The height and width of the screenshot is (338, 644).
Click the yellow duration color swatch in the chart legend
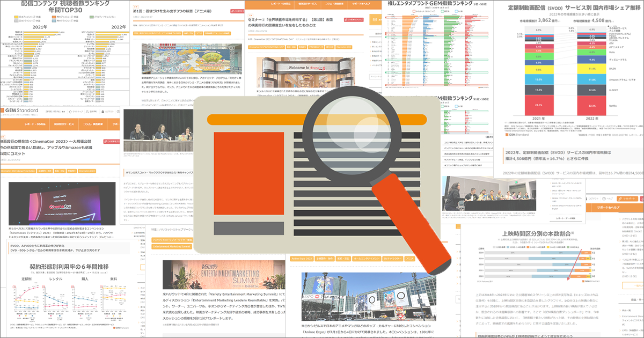[548, 247]
